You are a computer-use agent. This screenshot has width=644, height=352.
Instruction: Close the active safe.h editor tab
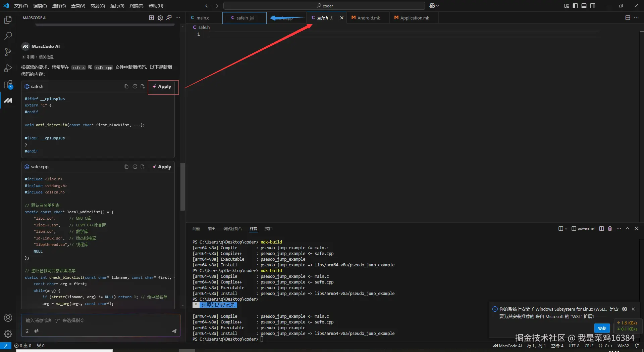pos(342,18)
